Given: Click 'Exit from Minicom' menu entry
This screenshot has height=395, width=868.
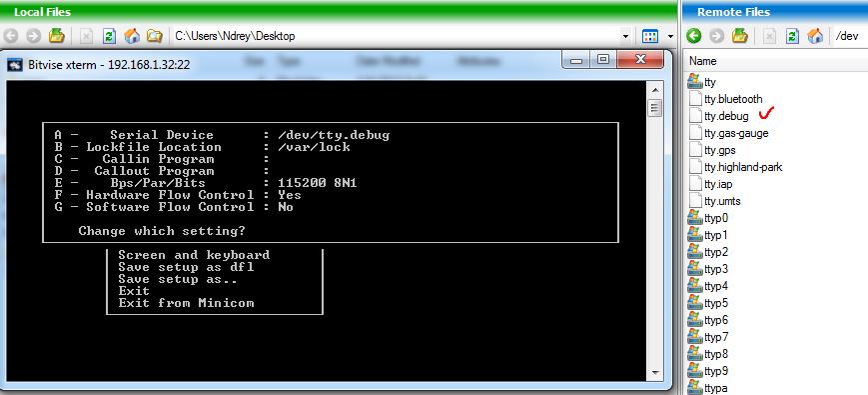Looking at the screenshot, I should pos(186,303).
